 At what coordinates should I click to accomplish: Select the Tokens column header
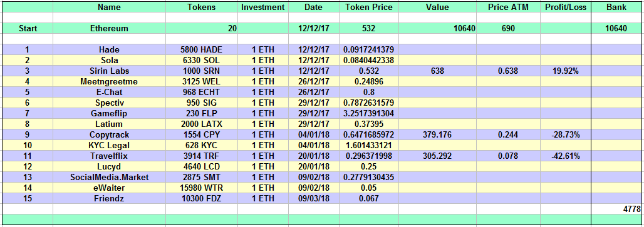click(x=202, y=7)
